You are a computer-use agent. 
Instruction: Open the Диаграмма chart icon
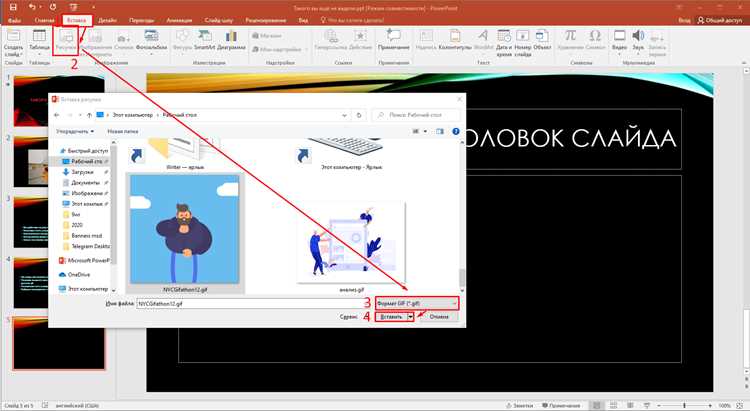(231, 40)
